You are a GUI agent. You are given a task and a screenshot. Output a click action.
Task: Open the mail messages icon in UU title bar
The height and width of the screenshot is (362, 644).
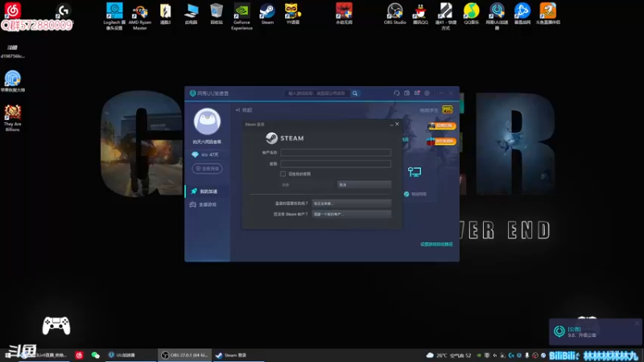pyautogui.click(x=417, y=93)
